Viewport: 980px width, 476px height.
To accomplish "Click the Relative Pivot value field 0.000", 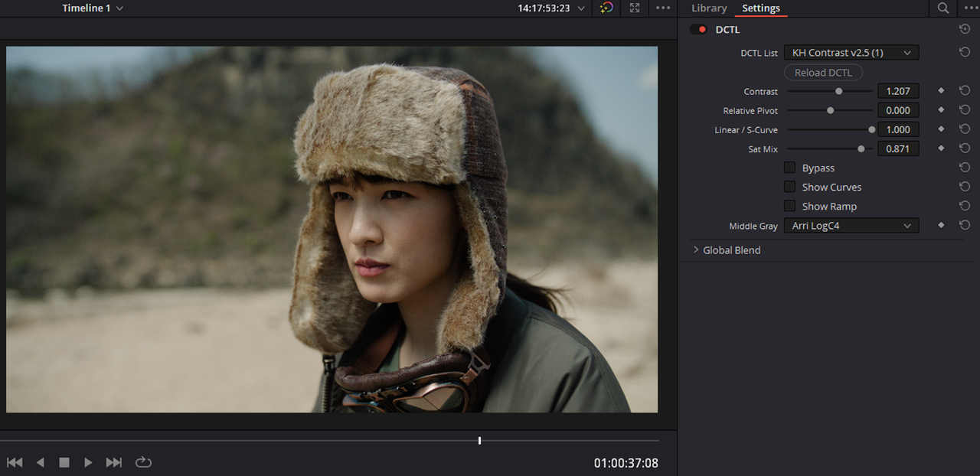I will (898, 110).
